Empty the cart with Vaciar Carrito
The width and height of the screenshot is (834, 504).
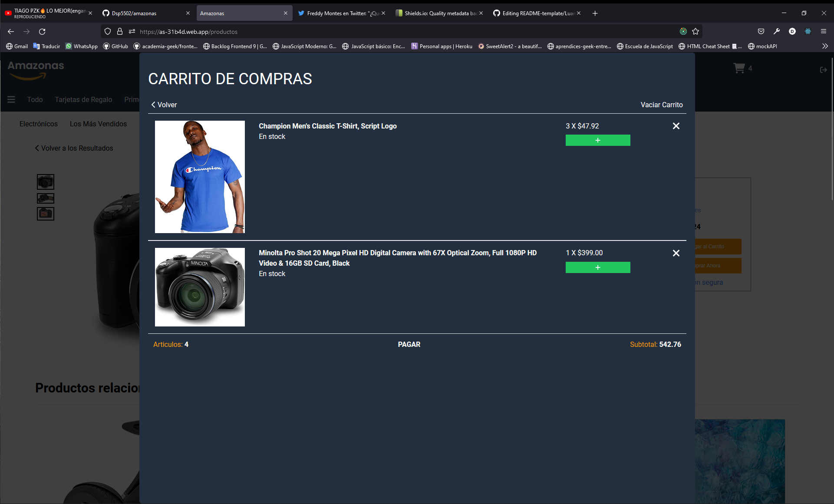661,105
